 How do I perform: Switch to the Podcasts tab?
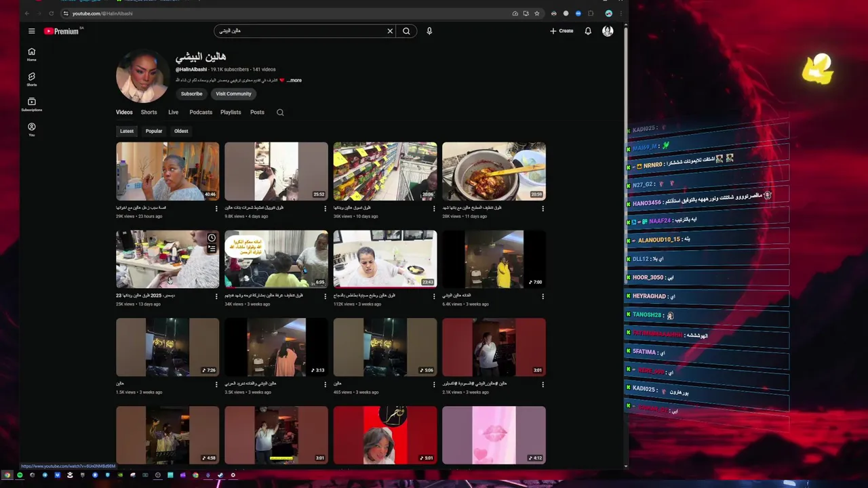click(x=201, y=113)
